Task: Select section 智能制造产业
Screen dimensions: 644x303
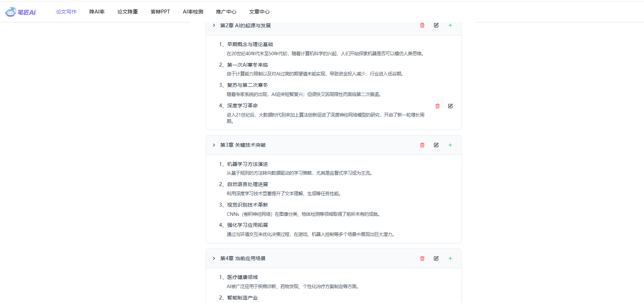Action: click(242, 298)
